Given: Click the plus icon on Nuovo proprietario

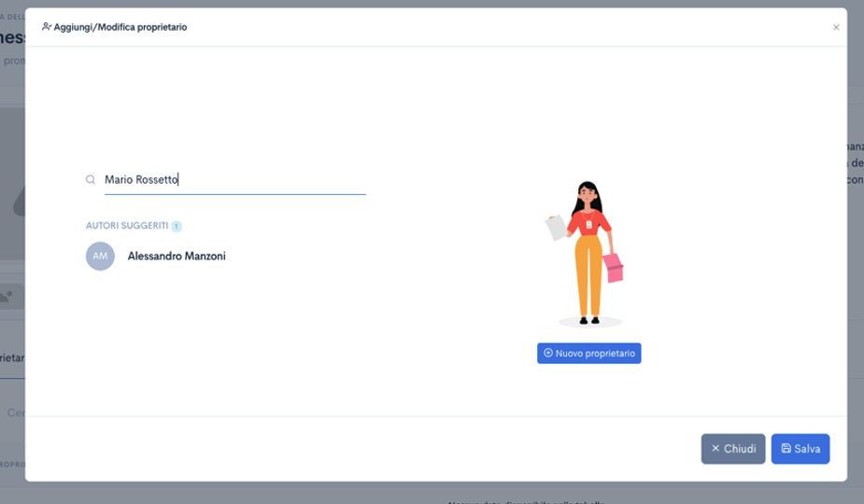Looking at the screenshot, I should (x=548, y=354).
